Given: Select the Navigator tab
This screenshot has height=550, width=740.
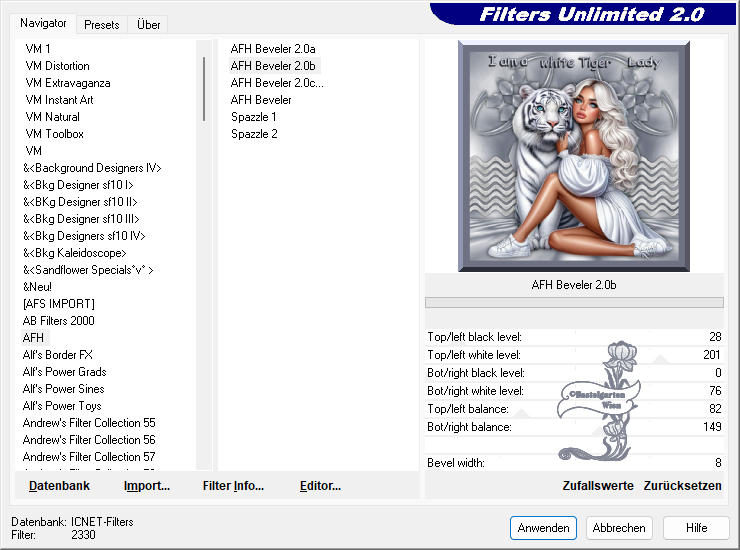Looking at the screenshot, I should pyautogui.click(x=43, y=23).
